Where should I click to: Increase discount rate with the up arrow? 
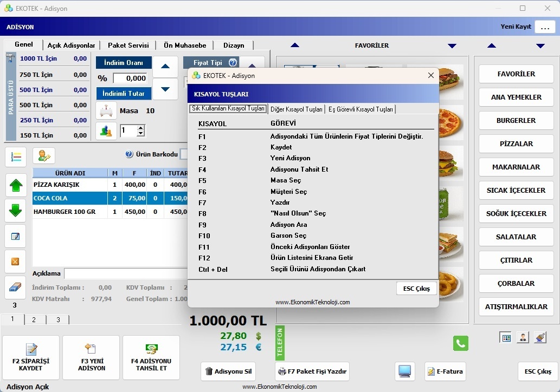tap(165, 67)
